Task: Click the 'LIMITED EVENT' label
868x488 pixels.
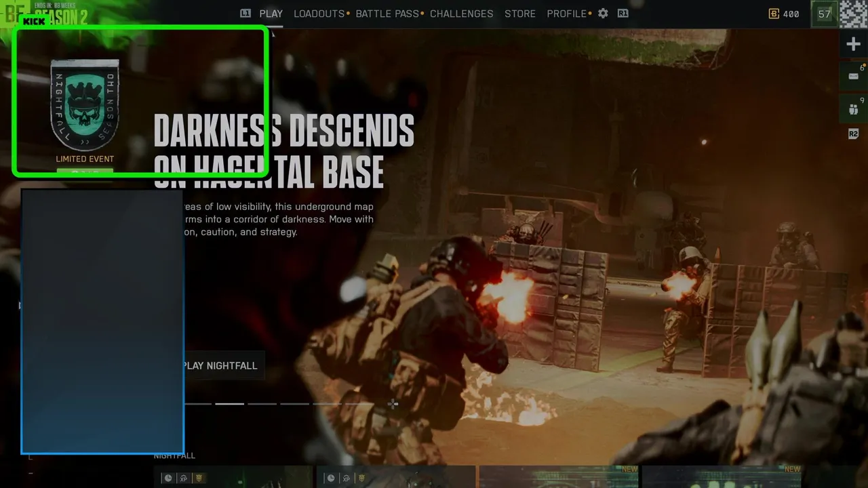Action: pyautogui.click(x=85, y=159)
